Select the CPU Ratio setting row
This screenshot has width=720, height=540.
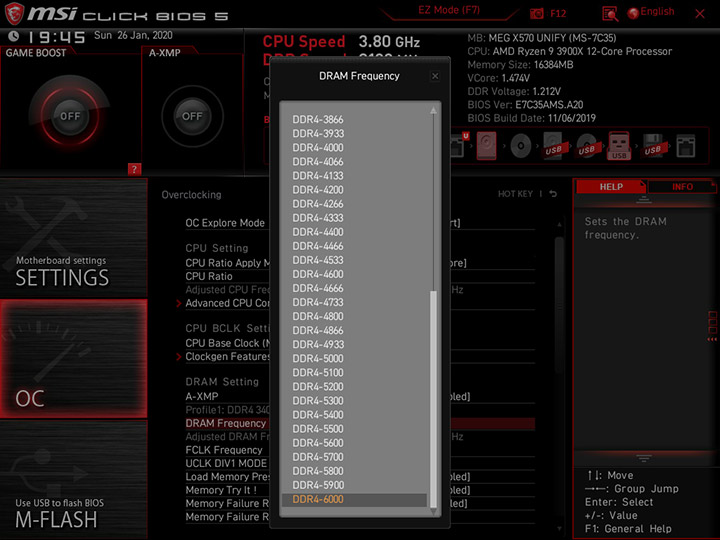pyautogui.click(x=360, y=277)
